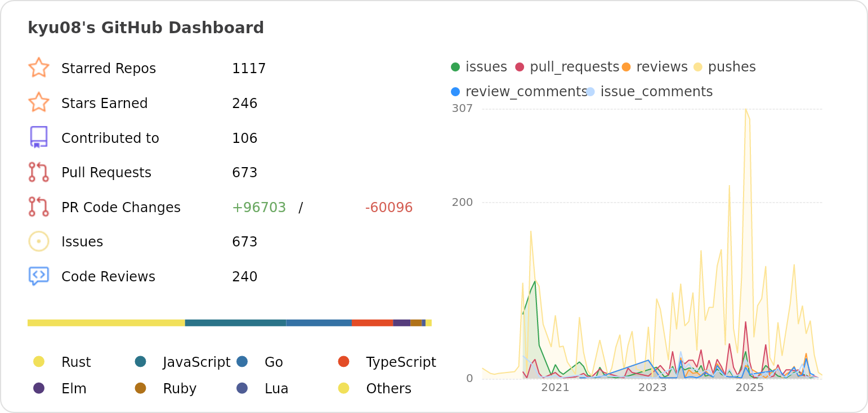
Task: Toggle the pull_requests legend dot
Action: coord(520,67)
